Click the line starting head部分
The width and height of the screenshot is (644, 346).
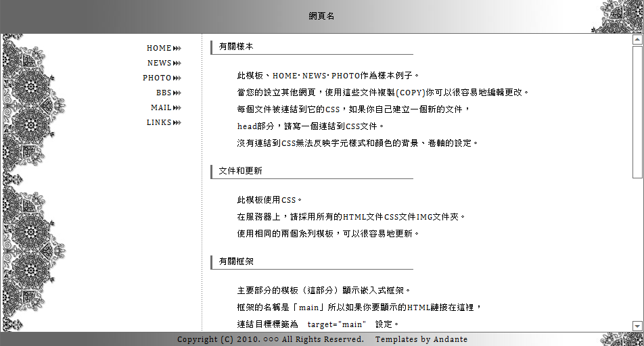(x=310, y=126)
